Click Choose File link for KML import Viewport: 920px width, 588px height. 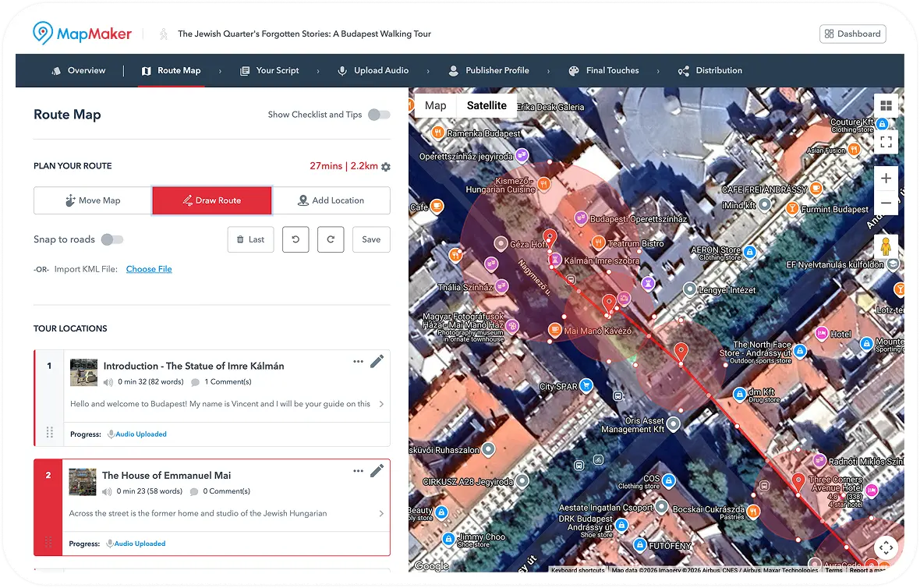click(x=149, y=269)
